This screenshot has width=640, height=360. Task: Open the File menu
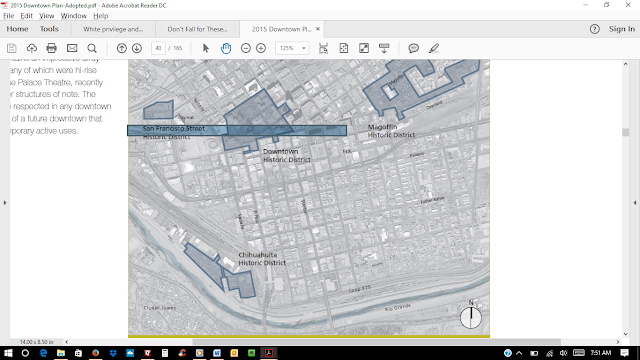click(9, 16)
